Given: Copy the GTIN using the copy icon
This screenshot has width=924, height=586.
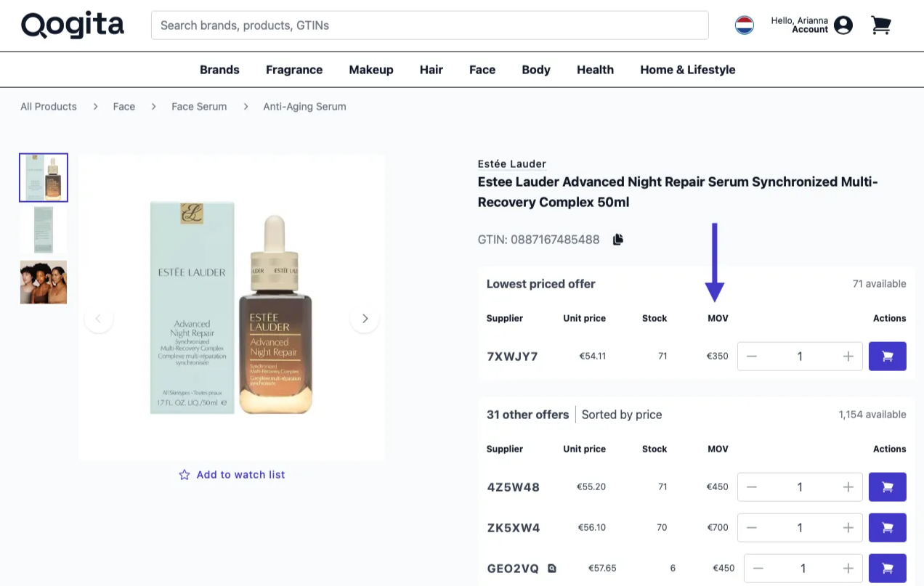Looking at the screenshot, I should (x=618, y=240).
